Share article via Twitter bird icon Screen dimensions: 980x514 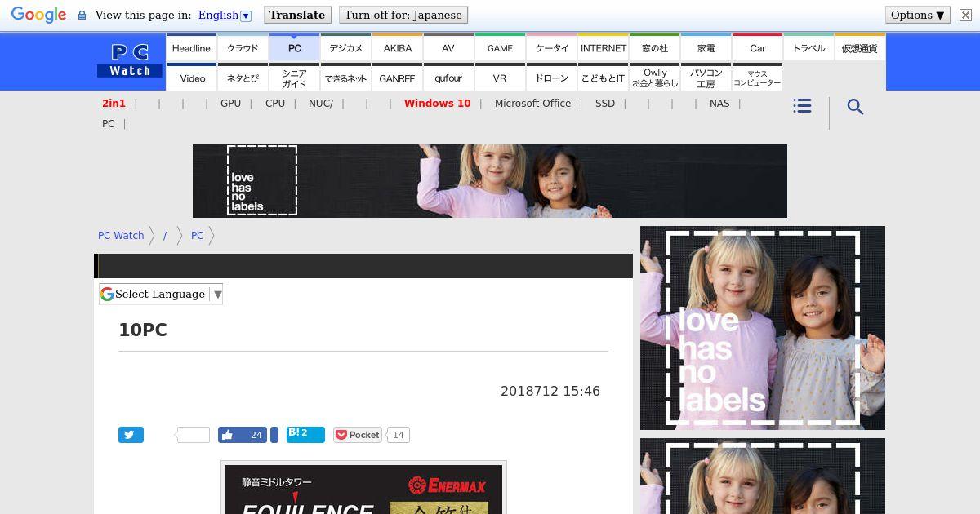(131, 435)
